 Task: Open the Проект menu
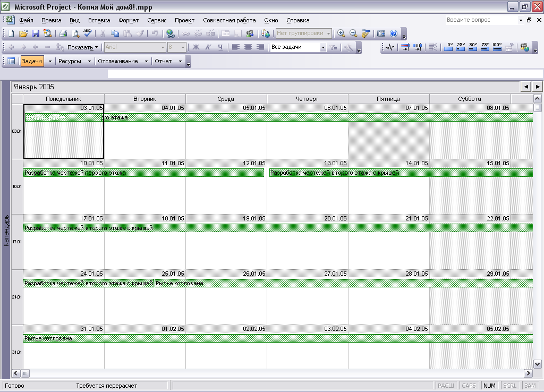click(184, 21)
